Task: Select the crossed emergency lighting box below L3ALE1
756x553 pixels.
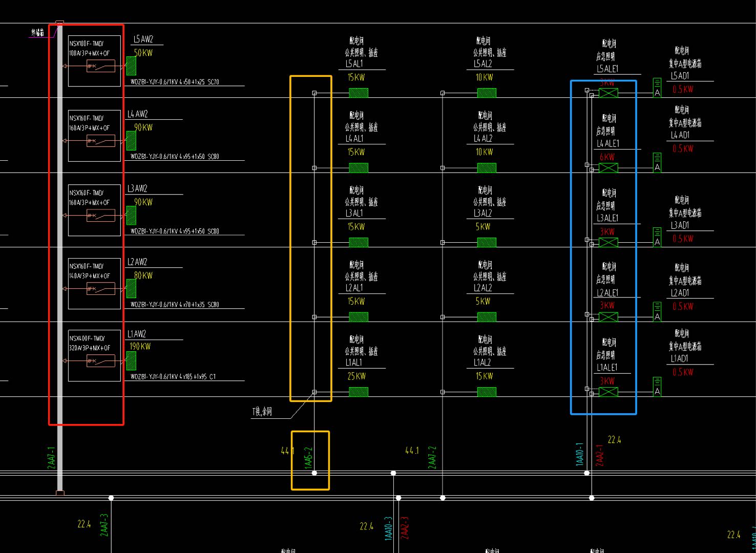Action: click(608, 242)
